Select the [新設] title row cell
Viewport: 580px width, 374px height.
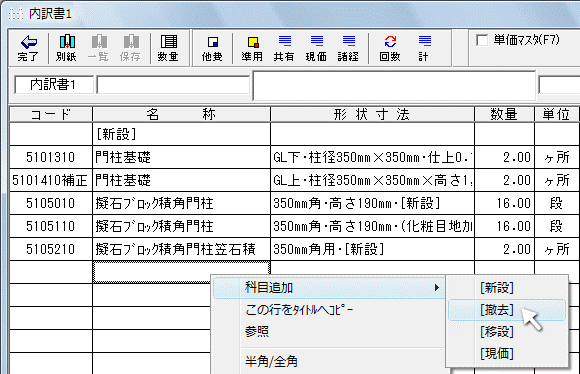tap(181, 134)
